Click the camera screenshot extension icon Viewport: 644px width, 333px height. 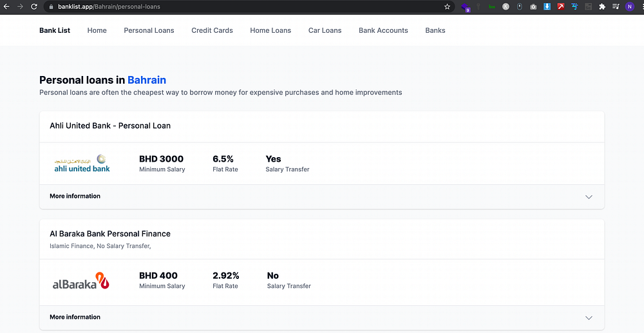click(533, 6)
